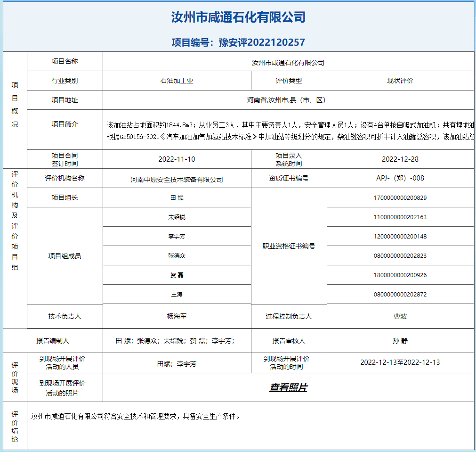
Task: Click the agency name 河南中原安全技术装备有限公司
Action: pyautogui.click(x=177, y=180)
